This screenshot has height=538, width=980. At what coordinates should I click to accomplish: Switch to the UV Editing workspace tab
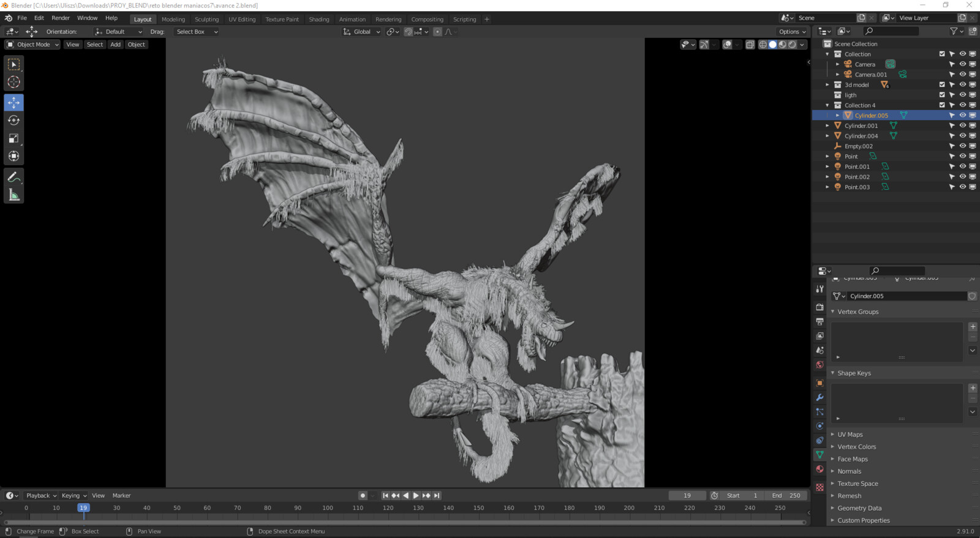(242, 20)
